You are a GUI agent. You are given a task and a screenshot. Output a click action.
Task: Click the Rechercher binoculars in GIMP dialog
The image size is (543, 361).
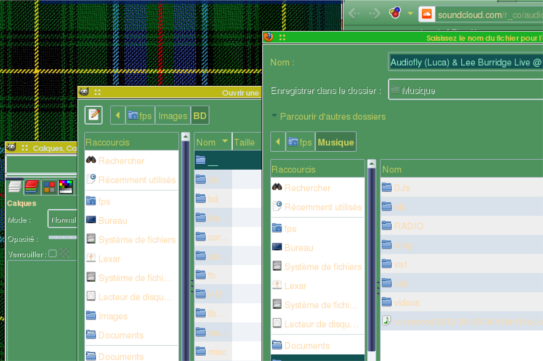[91, 160]
